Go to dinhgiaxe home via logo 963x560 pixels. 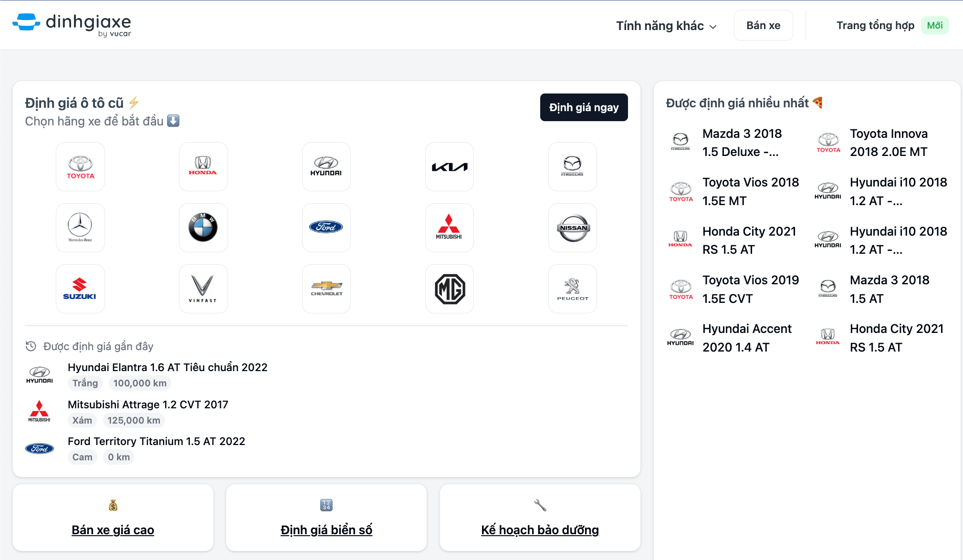click(x=72, y=25)
